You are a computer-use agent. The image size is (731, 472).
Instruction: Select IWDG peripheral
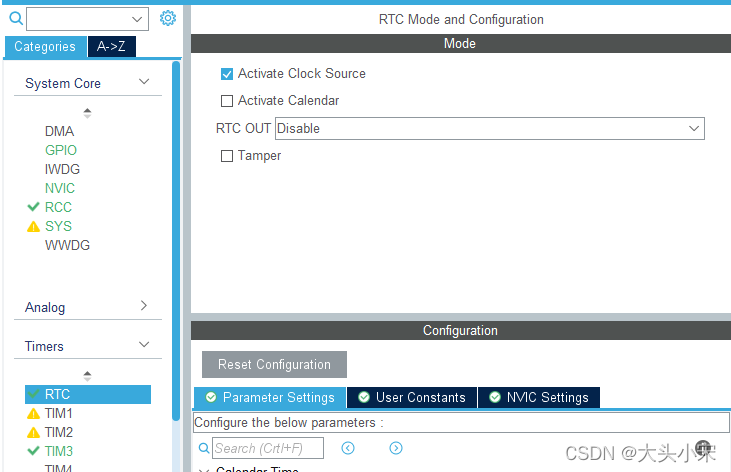pos(62,169)
